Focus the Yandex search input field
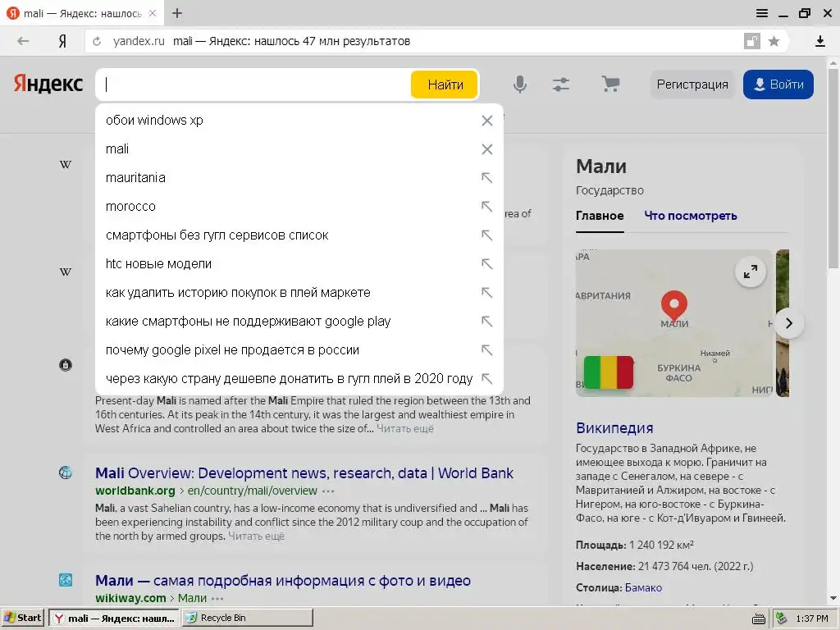Viewport: 840px width, 630px height. (x=253, y=84)
